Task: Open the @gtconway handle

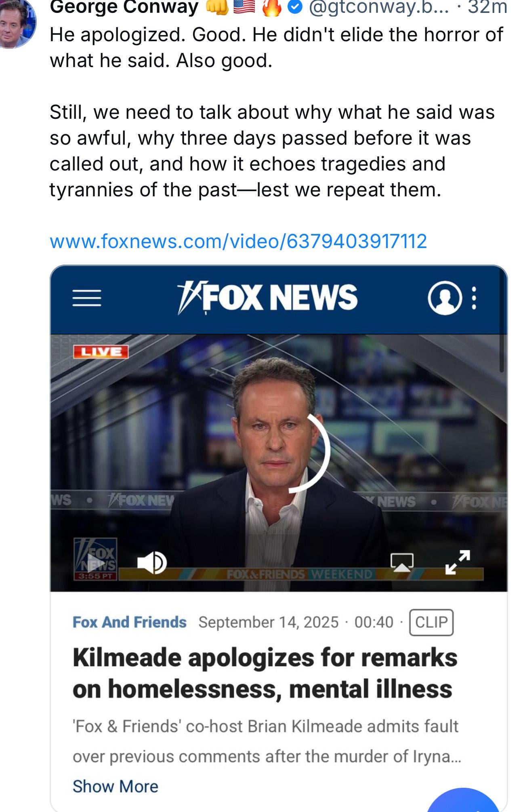Action: point(378,7)
